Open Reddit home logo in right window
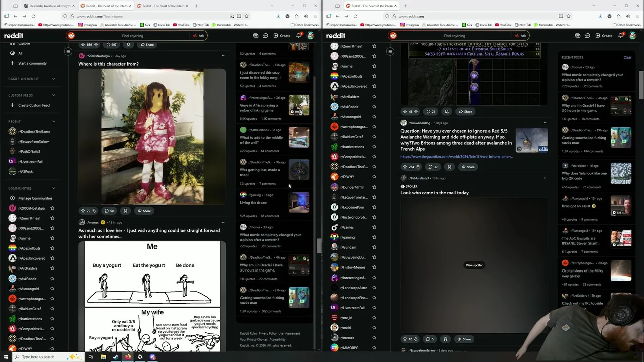This screenshot has width=644, height=362. point(336,36)
